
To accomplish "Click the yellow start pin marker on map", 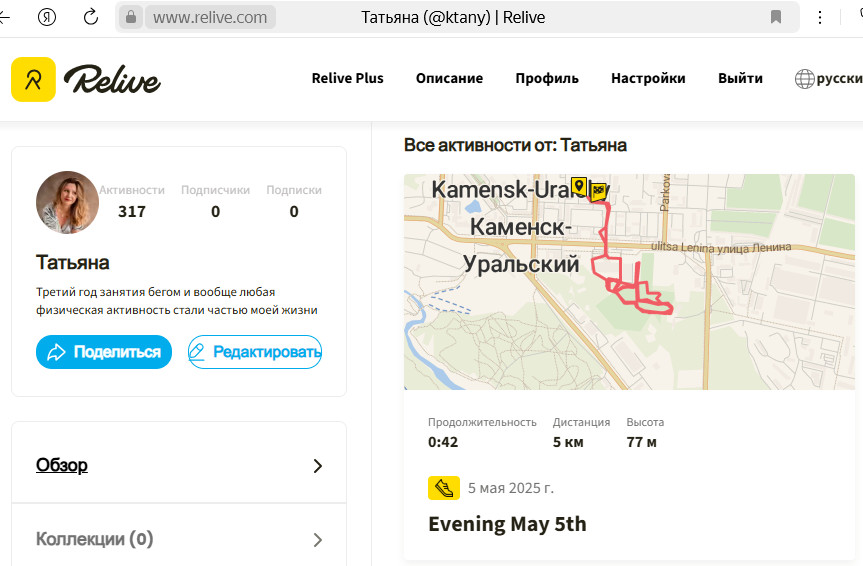I will 578,187.
